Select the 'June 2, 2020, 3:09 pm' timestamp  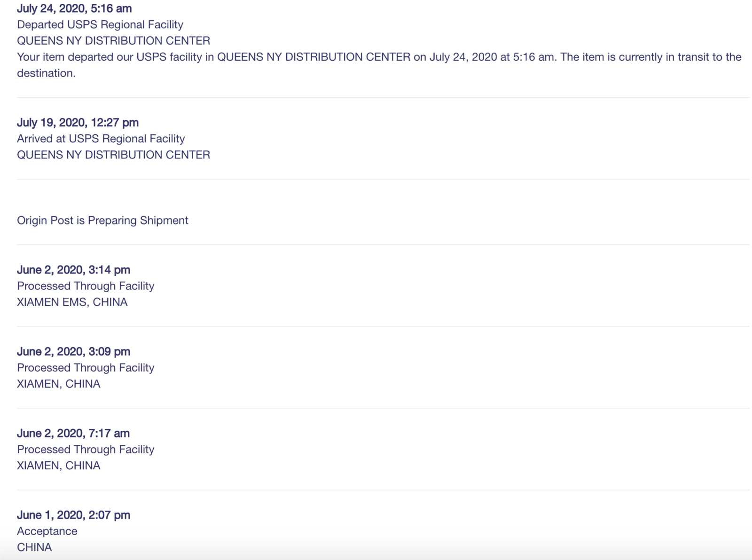pos(73,351)
